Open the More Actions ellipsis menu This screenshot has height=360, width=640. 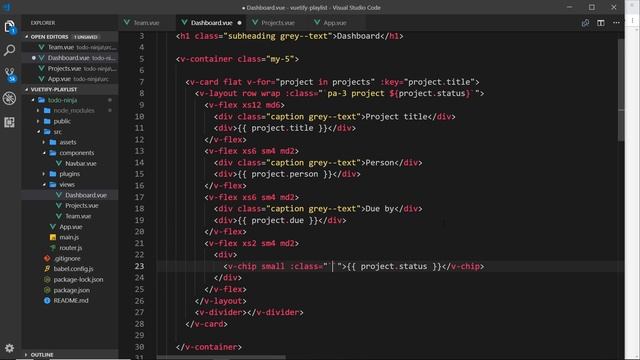pyautogui.click(x=616, y=23)
